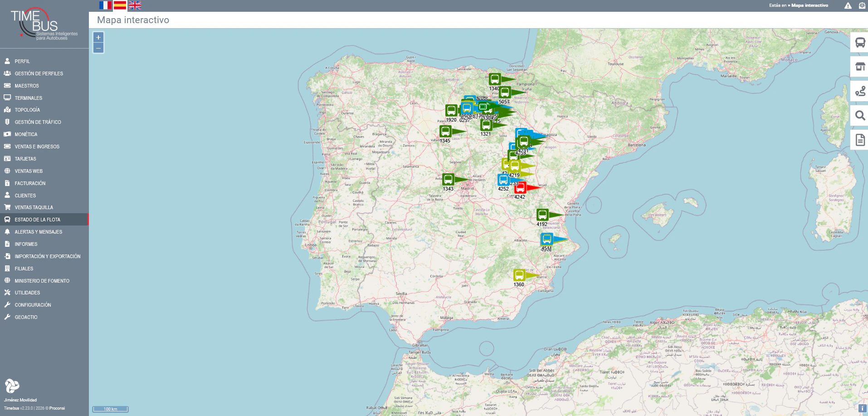Image resolution: width=868 pixels, height=416 pixels.
Task: Select blue bus marker 4252
Action: [x=503, y=180]
